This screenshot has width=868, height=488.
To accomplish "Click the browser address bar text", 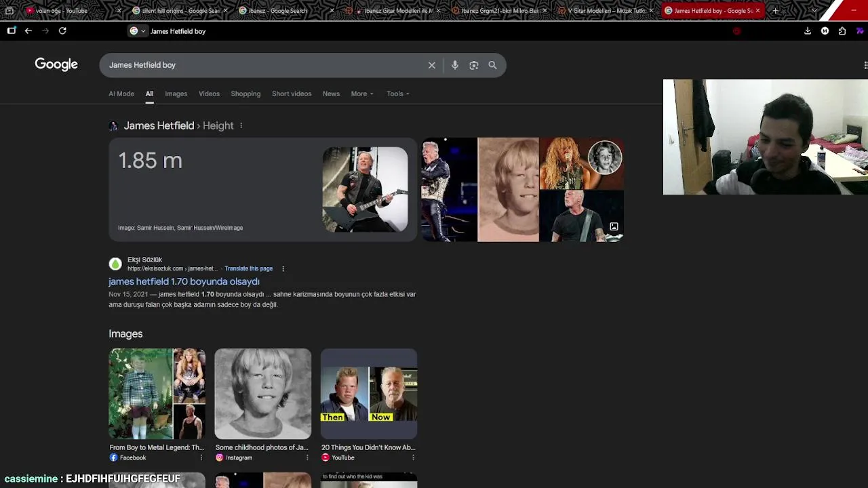I will 178,31.
